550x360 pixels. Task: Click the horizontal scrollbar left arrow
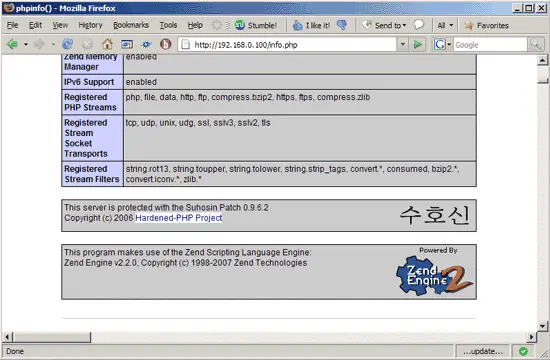point(7,337)
